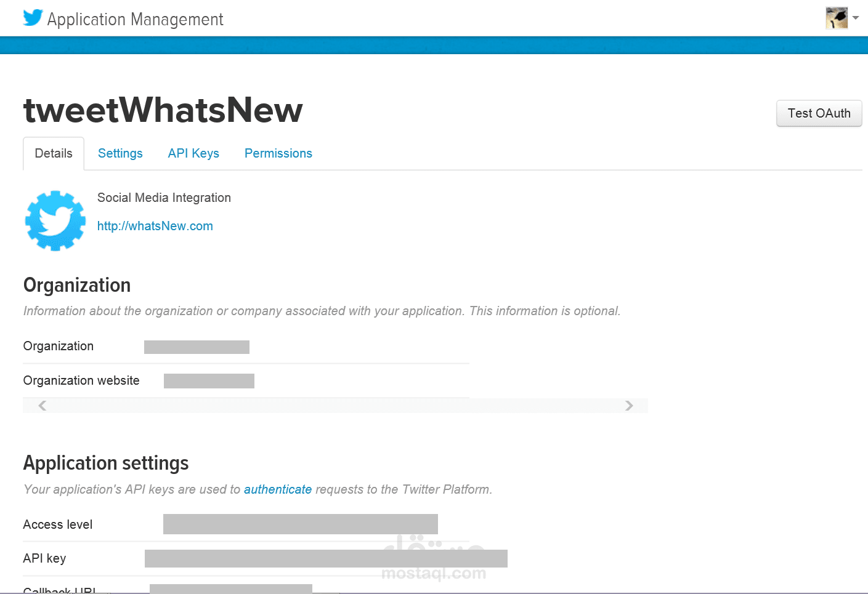868x594 pixels.
Task: Click the Application Management header title
Action: (x=135, y=20)
